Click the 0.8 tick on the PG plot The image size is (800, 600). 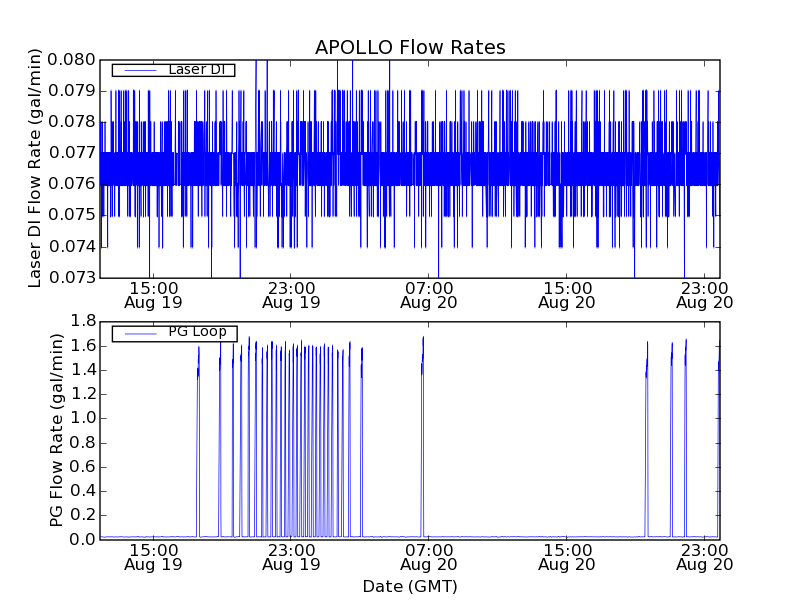[x=83, y=442]
